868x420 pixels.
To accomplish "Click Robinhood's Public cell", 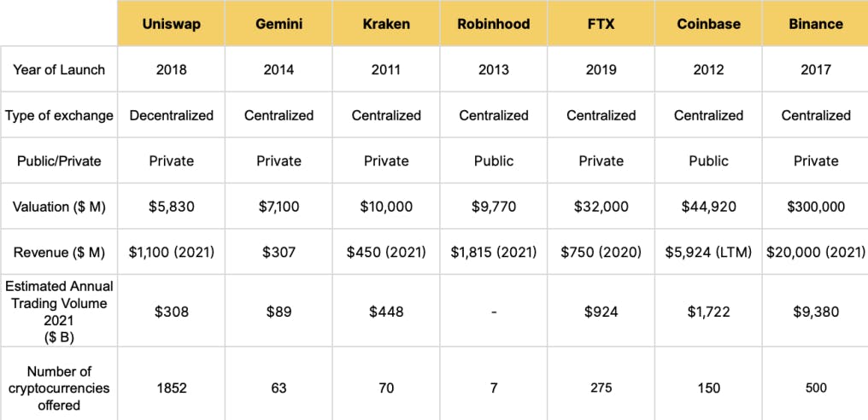I will (493, 161).
